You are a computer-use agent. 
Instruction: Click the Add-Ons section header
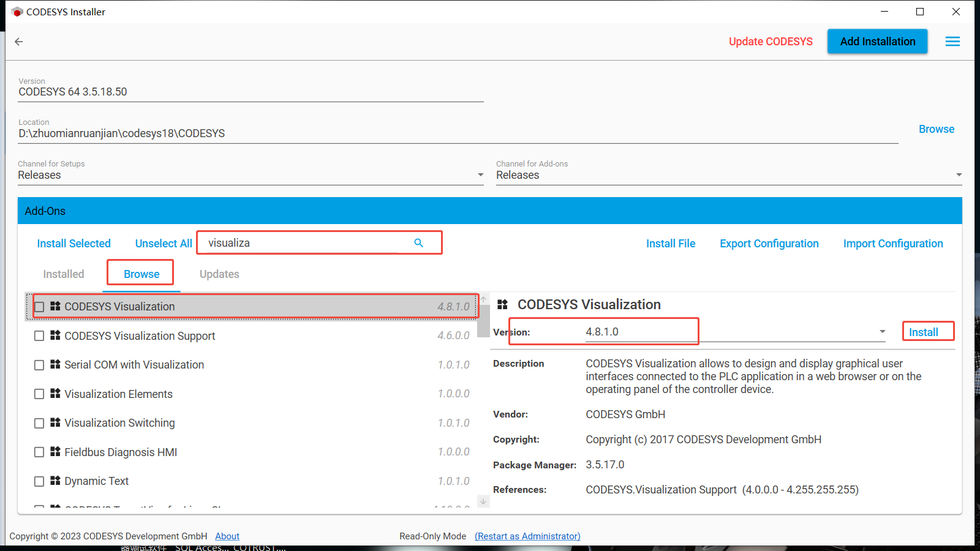click(x=490, y=211)
